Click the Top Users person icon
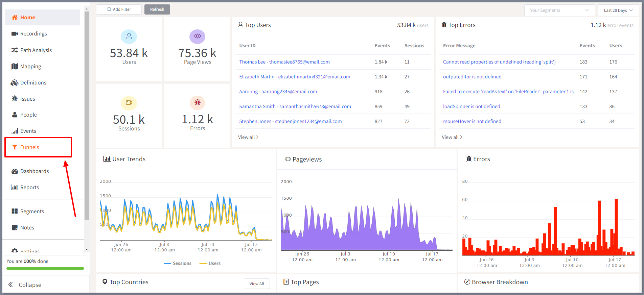 pyautogui.click(x=240, y=25)
